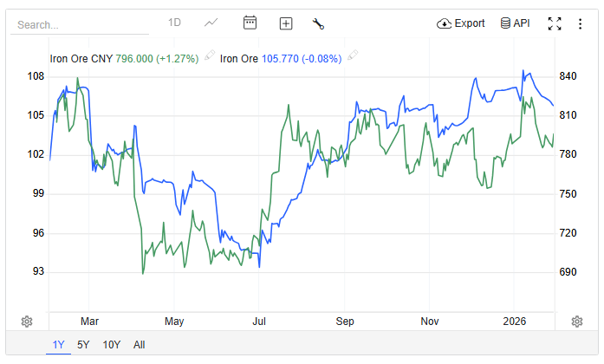Viewport: 604px width, 364px height.
Task: Open right axis gear settings
Action: tap(577, 322)
